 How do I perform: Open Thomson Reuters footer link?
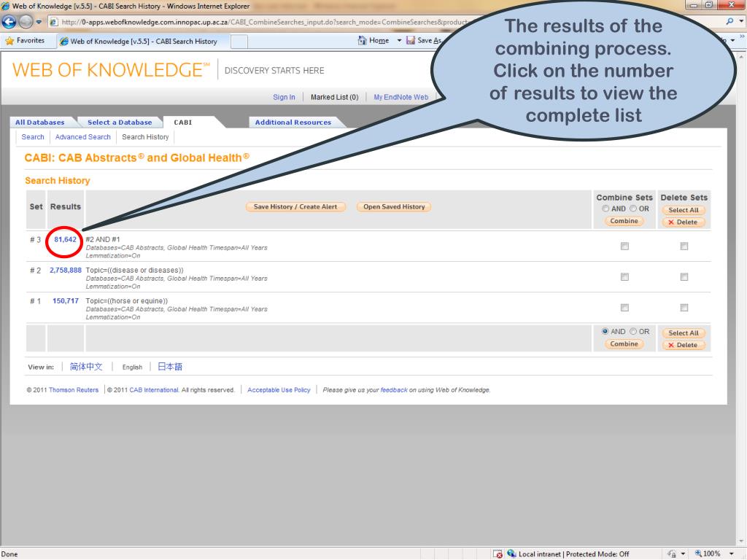coord(74,390)
